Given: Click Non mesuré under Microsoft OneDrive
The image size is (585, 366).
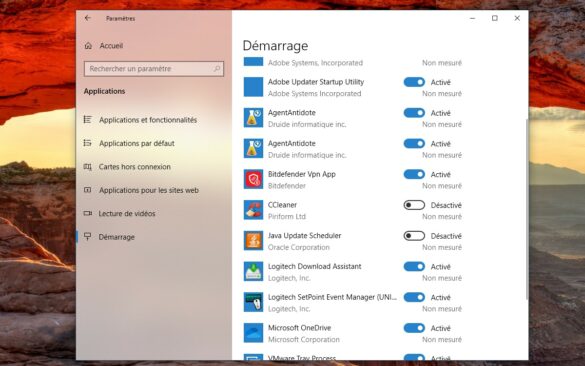Looking at the screenshot, I should (442, 340).
